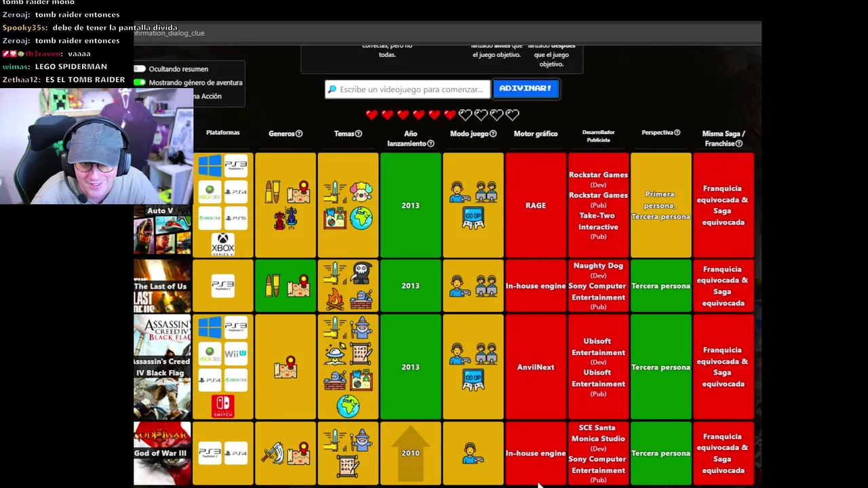The height and width of the screenshot is (488, 868).
Task: Click the ADIVINAR! button
Action: tap(526, 88)
